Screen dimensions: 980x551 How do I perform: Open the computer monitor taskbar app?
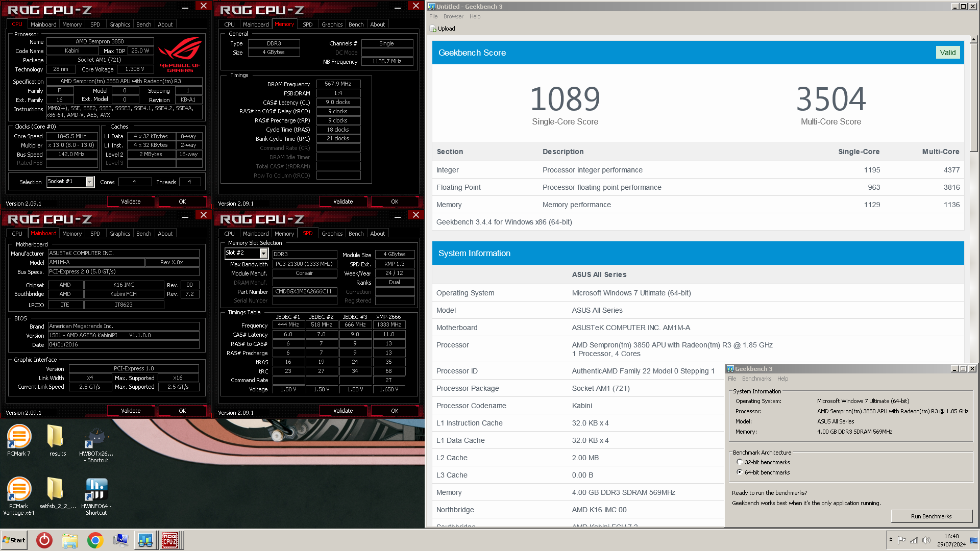pos(120,540)
